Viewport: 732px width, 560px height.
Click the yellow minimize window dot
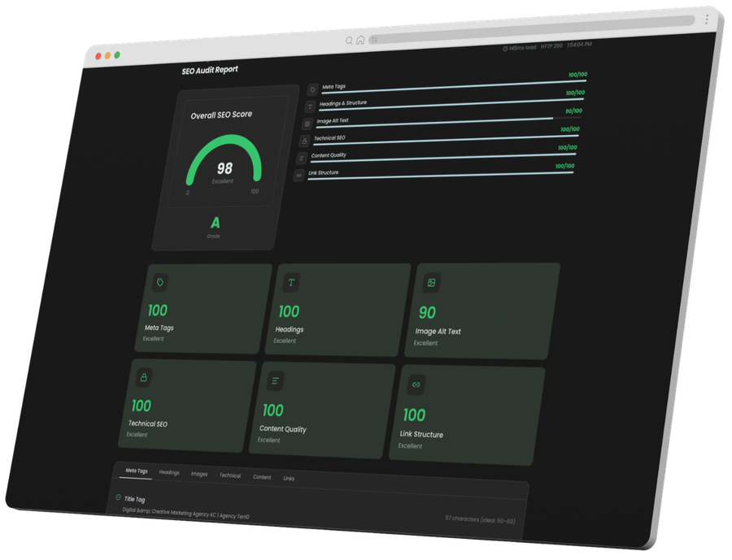click(x=108, y=55)
